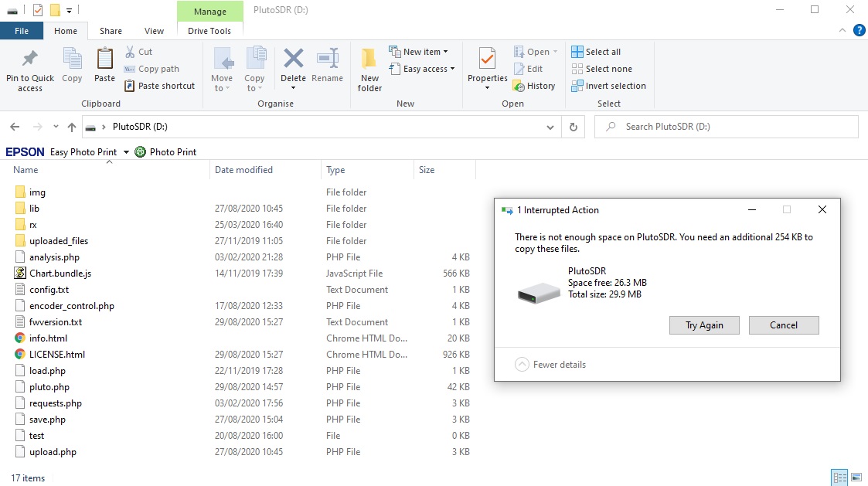Click Select none in ribbon

pos(602,69)
